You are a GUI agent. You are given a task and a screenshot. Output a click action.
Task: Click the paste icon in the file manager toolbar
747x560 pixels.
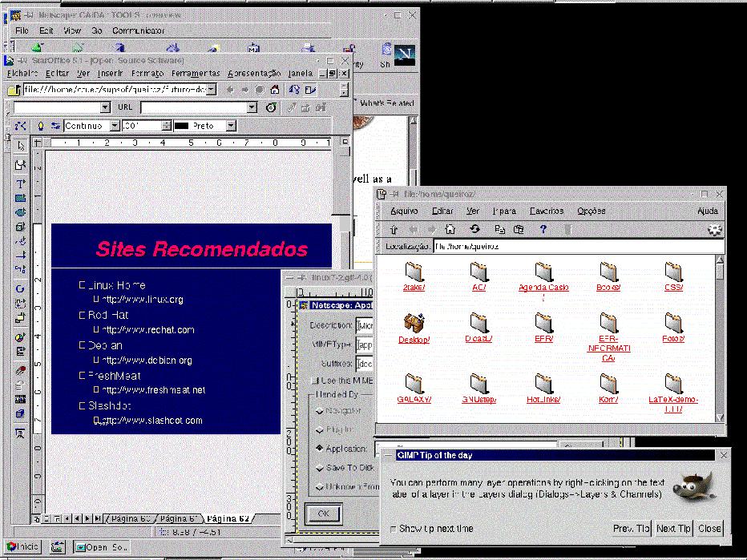(519, 229)
